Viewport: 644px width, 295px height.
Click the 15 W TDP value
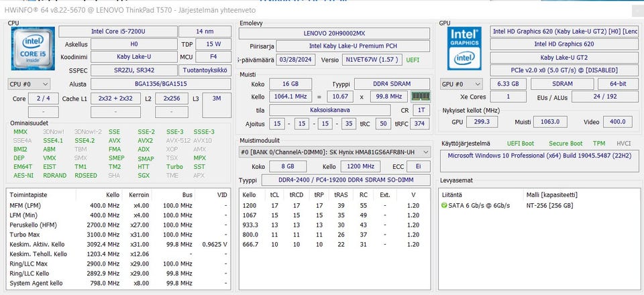click(213, 44)
